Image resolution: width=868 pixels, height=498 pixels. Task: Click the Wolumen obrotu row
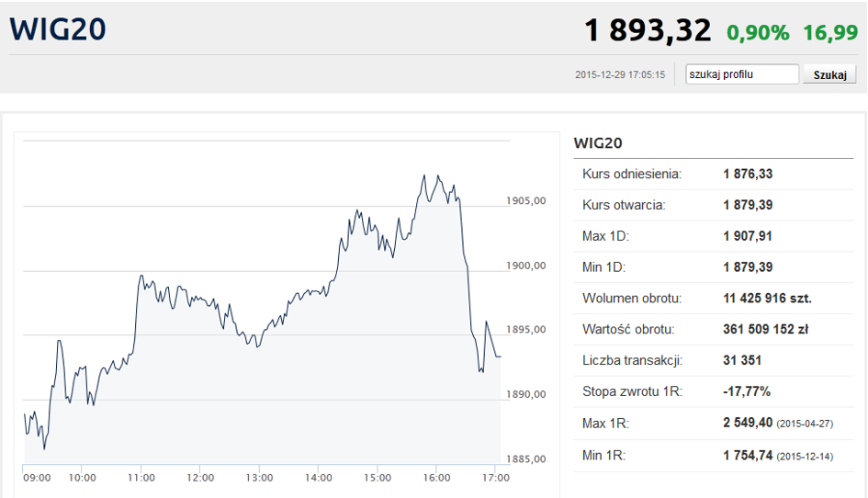(714, 298)
